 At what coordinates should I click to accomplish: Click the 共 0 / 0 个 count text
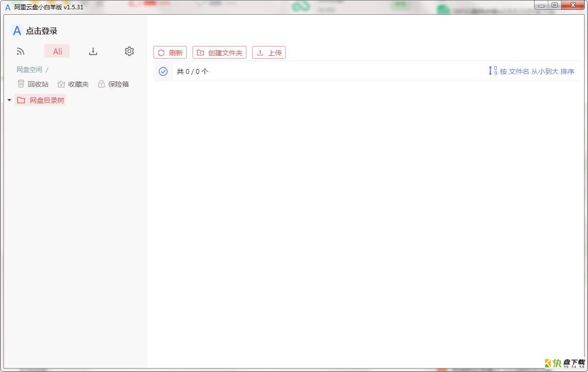pos(193,71)
